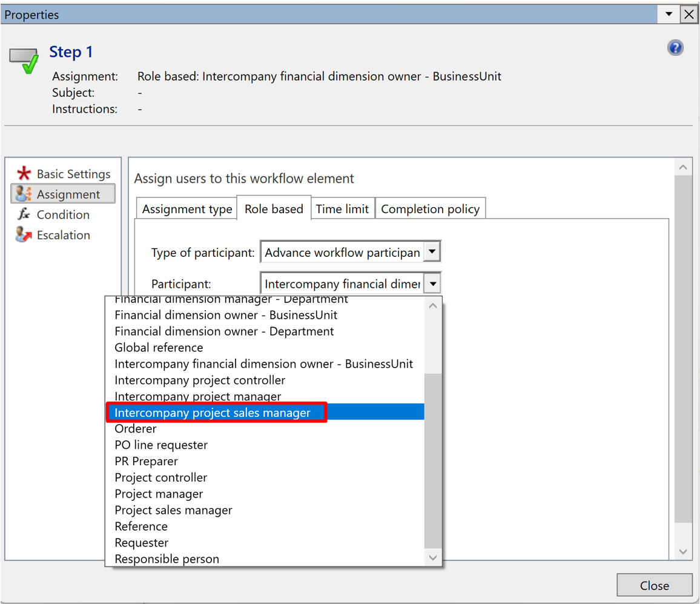Screen dimensions: 700x604
Task: Open the Participant combo box arrow
Action: click(432, 284)
